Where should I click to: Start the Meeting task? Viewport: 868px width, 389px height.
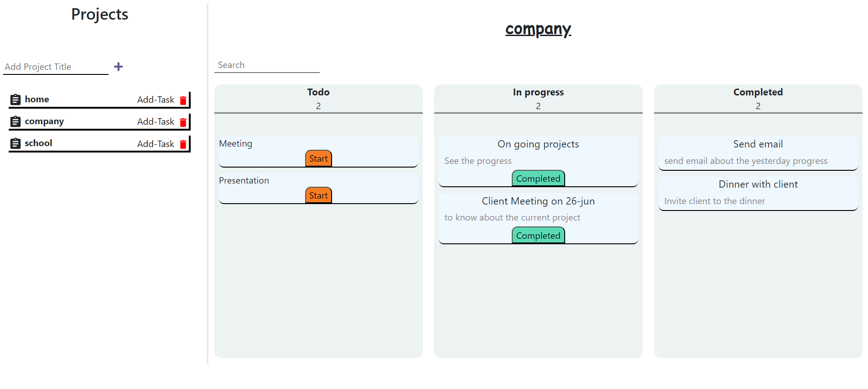click(x=318, y=158)
